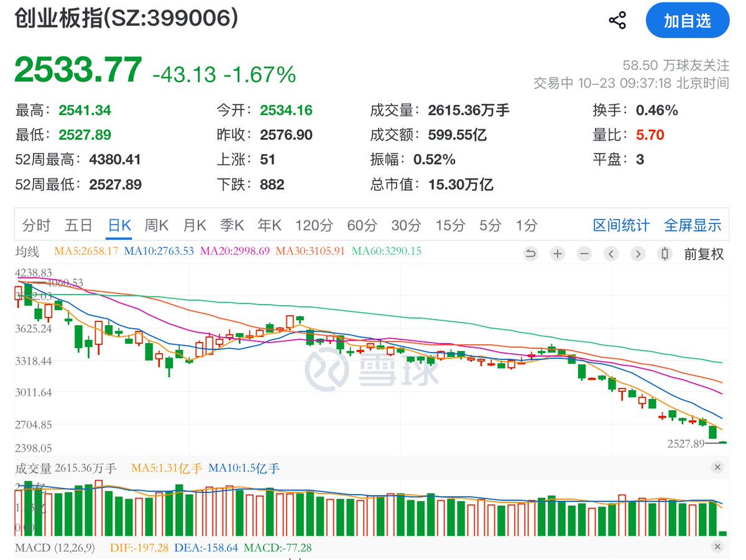Switch to the 30分 interval tab
Image resolution: width=746 pixels, height=560 pixels.
407,225
